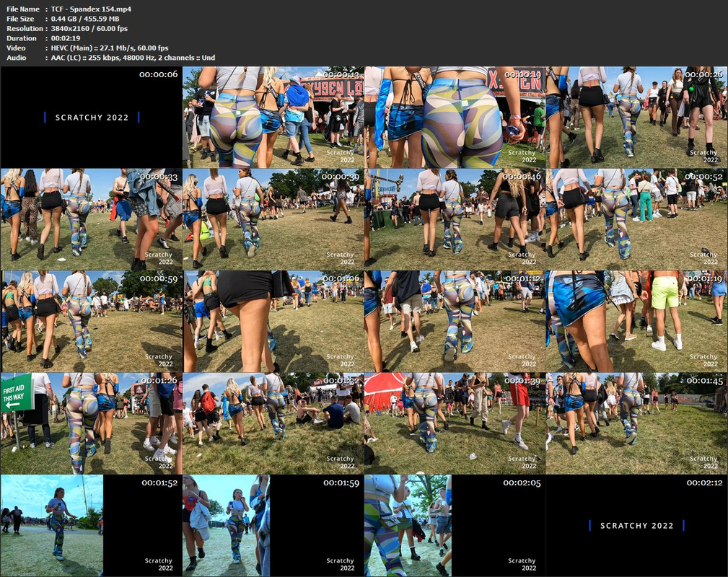Click the thumbnail timestamped 00:00:06
Viewport: 728px width, 577px height.
[91, 117]
